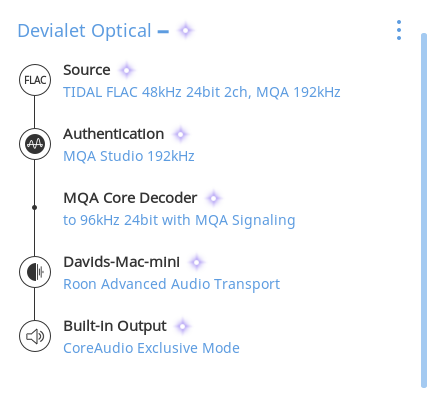Click the signal path vertical scrollbar
This screenshot has height=405, width=445.
[x=424, y=210]
